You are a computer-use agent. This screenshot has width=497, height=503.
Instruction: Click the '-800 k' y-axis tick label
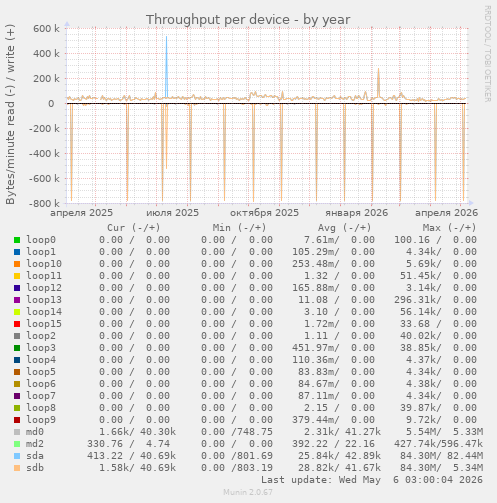point(44,204)
